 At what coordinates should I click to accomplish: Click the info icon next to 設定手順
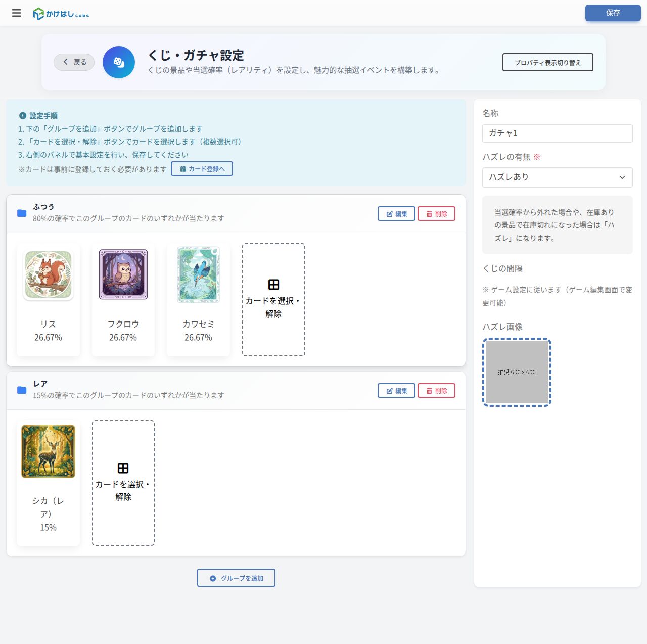pyautogui.click(x=22, y=116)
